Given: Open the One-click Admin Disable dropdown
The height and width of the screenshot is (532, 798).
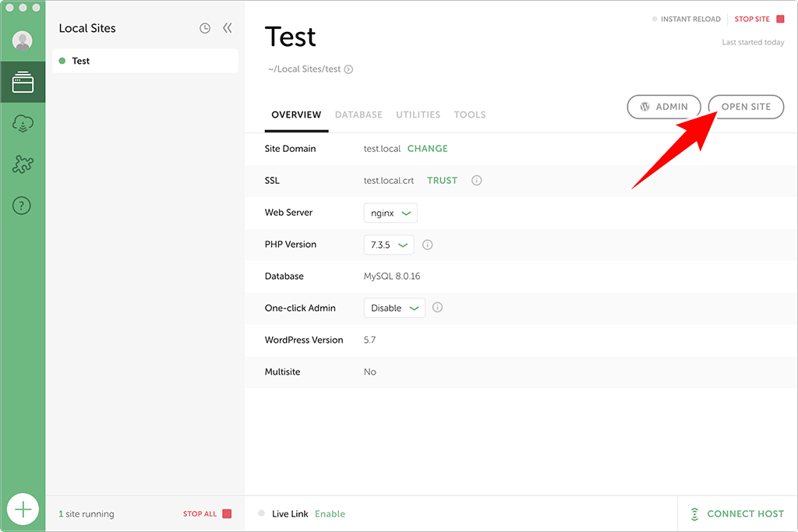Looking at the screenshot, I should pos(394,308).
